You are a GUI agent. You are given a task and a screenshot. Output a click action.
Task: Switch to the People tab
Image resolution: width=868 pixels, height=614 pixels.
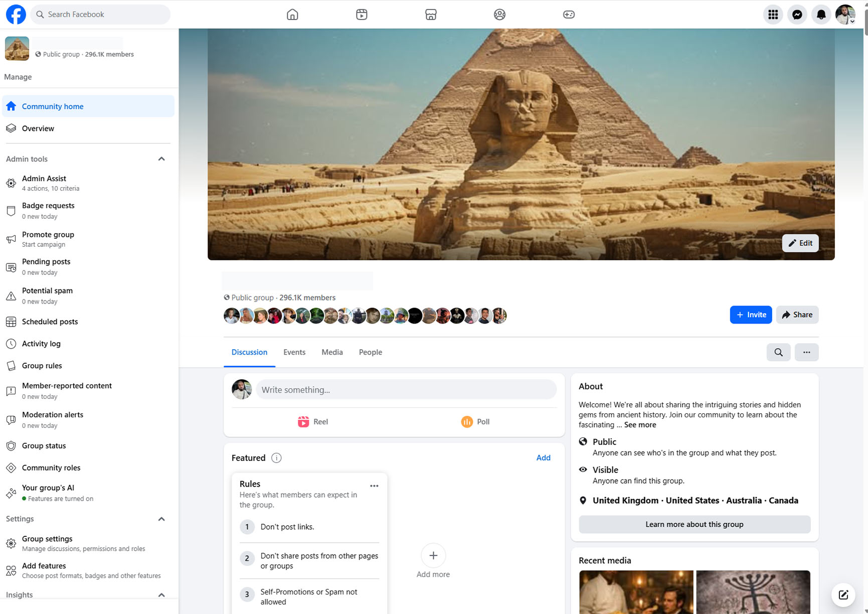pyautogui.click(x=370, y=352)
